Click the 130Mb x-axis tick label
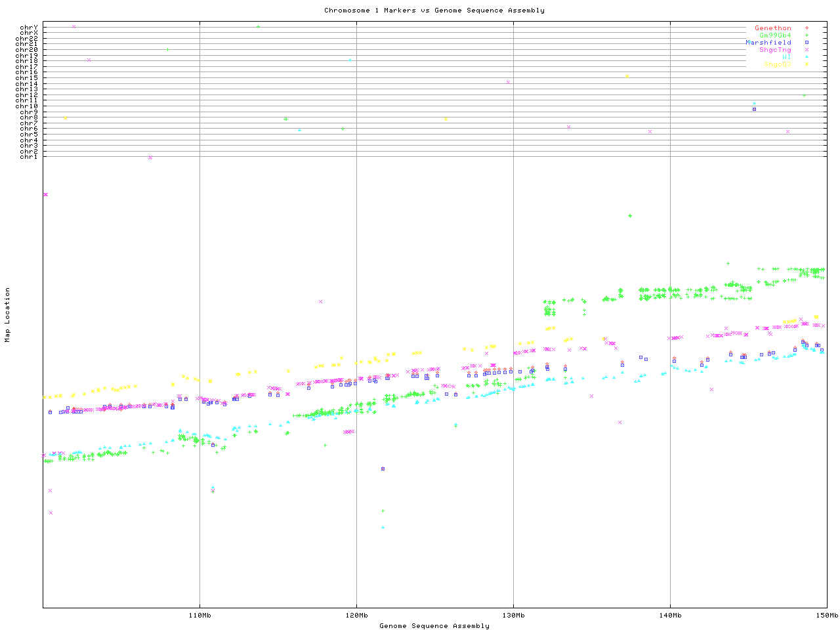This screenshot has height=630, width=840. point(513,616)
